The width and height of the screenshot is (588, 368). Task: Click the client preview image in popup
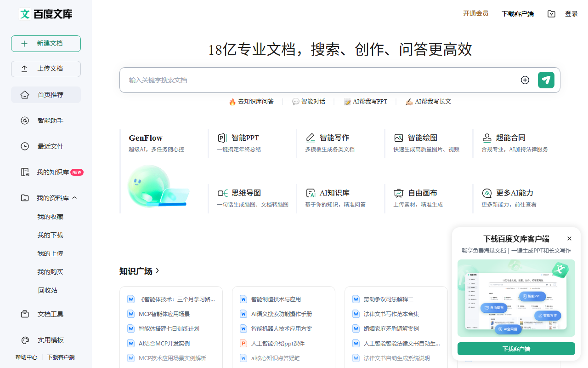516,298
